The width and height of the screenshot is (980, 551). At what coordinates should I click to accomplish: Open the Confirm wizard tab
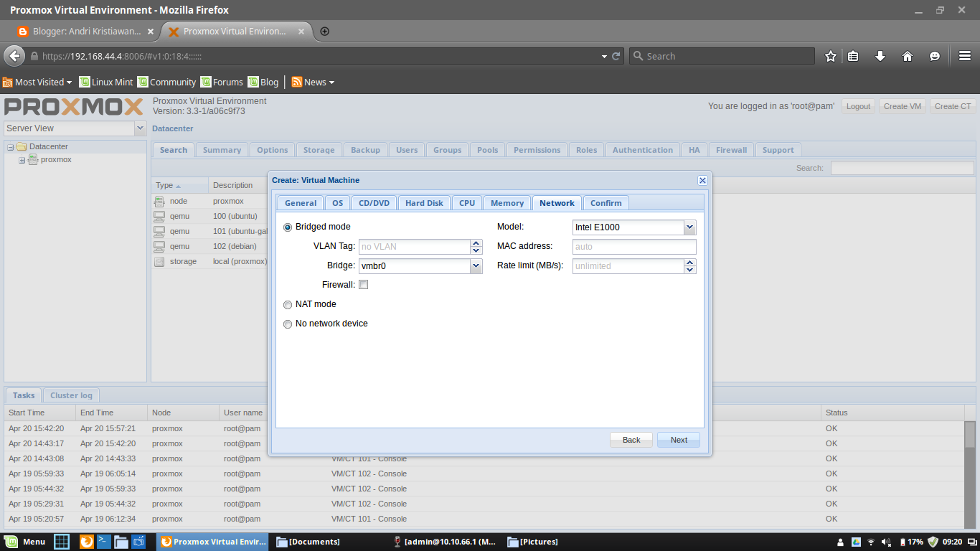tap(606, 203)
